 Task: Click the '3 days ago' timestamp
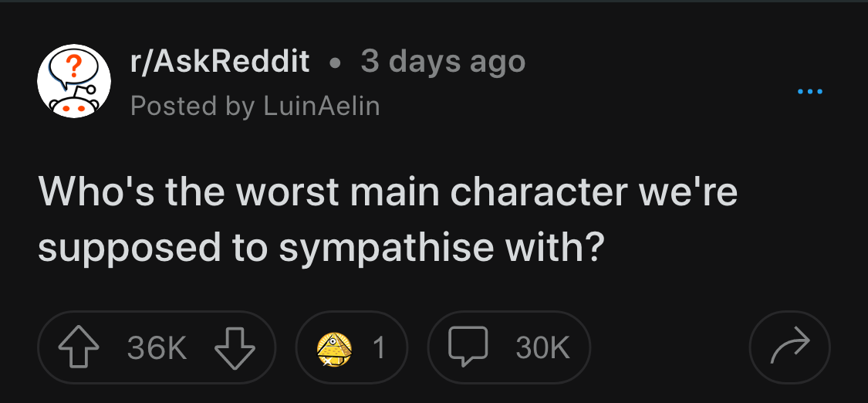[x=443, y=61]
